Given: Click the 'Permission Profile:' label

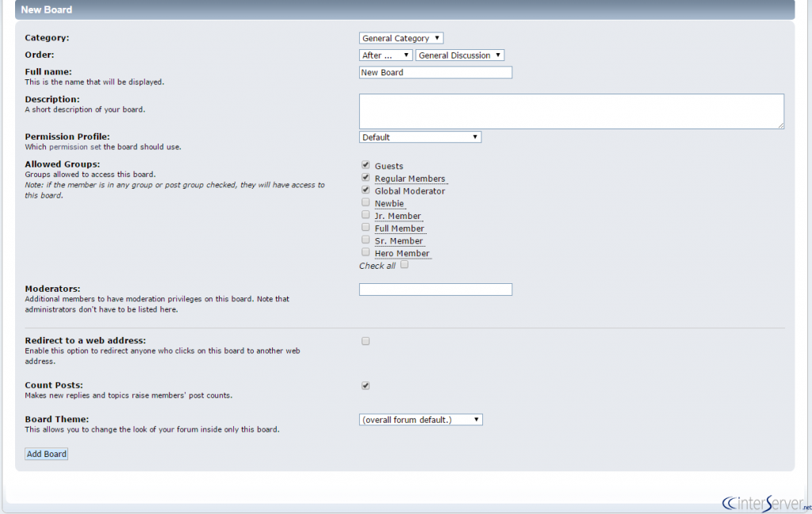Looking at the screenshot, I should coord(67,136).
